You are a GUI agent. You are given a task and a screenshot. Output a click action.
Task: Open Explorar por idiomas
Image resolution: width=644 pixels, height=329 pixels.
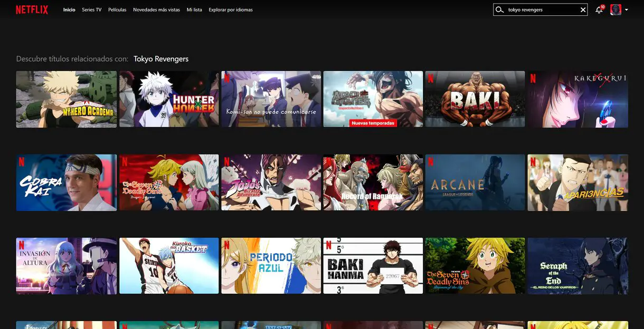pos(231,9)
